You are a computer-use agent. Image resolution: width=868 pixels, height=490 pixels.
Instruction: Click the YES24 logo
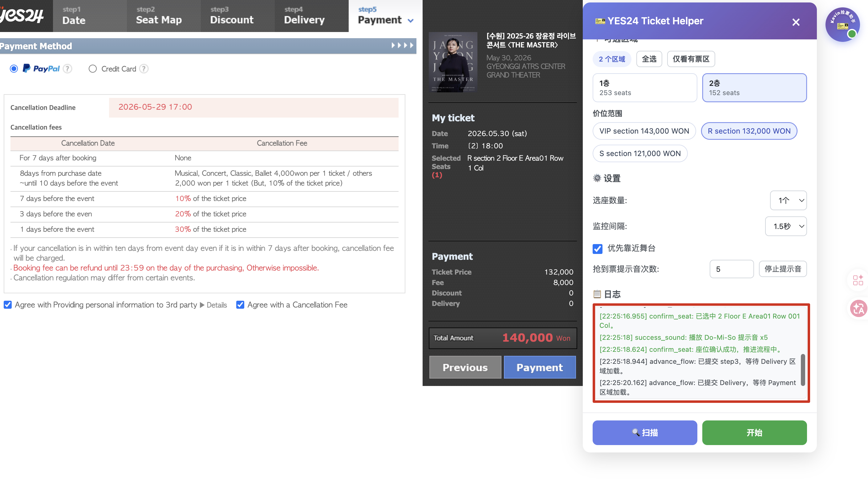[x=22, y=15]
